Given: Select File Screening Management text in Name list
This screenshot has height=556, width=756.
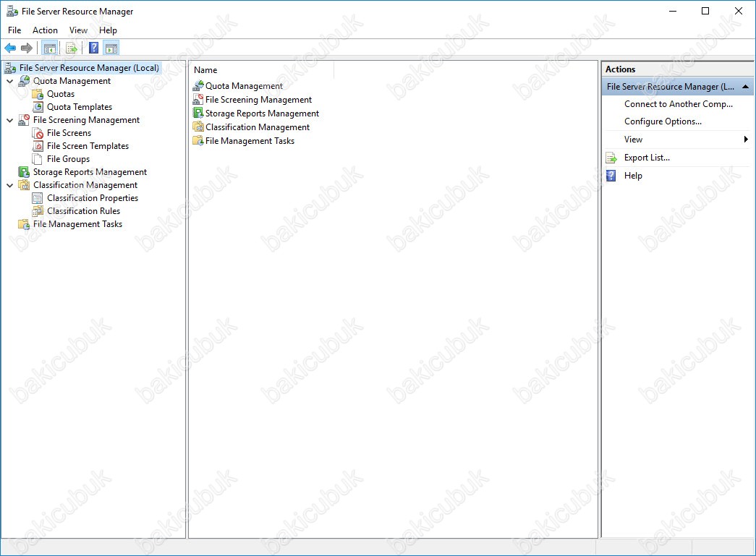Looking at the screenshot, I should click(258, 100).
